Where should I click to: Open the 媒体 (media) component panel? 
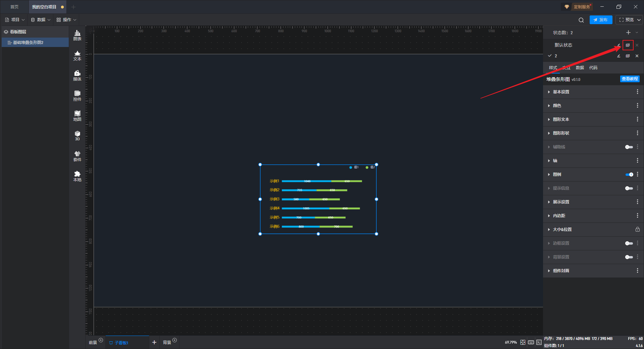pyautogui.click(x=77, y=76)
